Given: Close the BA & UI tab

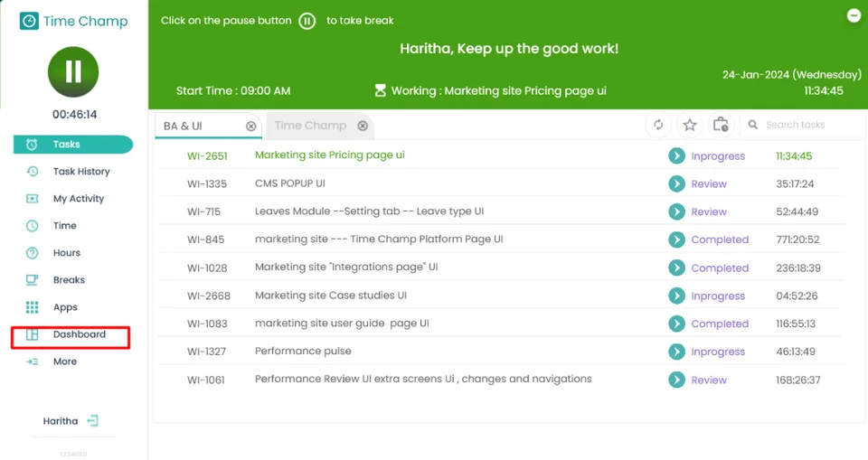Looking at the screenshot, I should click(x=250, y=127).
